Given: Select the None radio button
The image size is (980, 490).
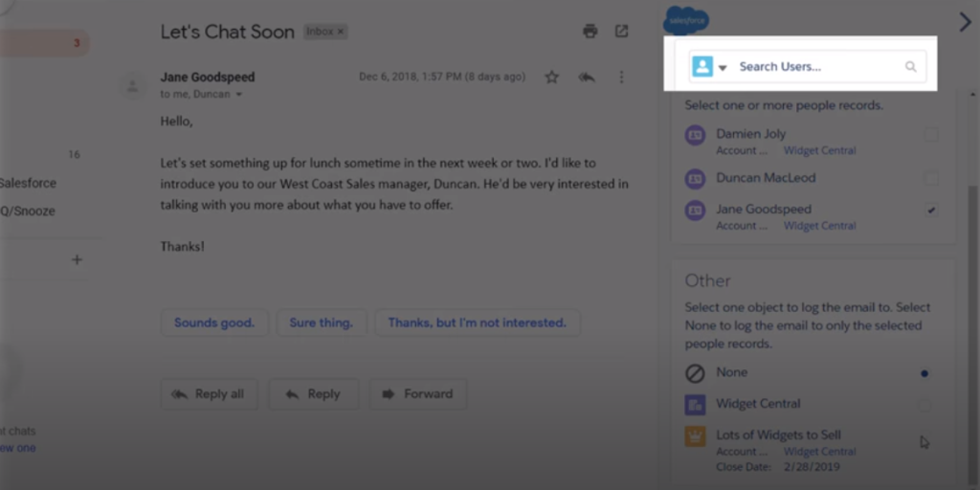Looking at the screenshot, I should (924, 373).
